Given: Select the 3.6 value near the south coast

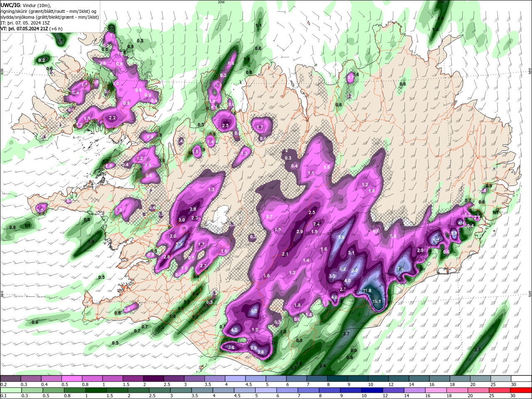Looking at the screenshot, I should [232, 347].
